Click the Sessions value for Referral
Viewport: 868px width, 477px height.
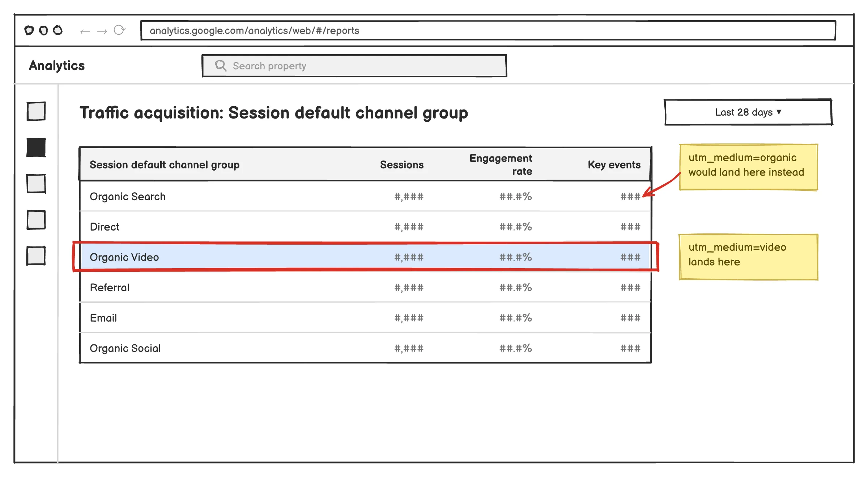pyautogui.click(x=409, y=288)
